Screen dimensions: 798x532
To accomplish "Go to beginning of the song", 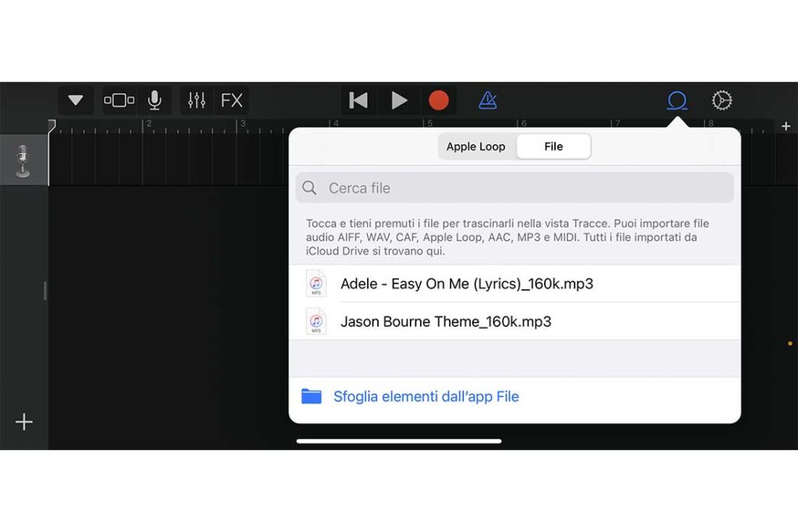I will [x=358, y=100].
